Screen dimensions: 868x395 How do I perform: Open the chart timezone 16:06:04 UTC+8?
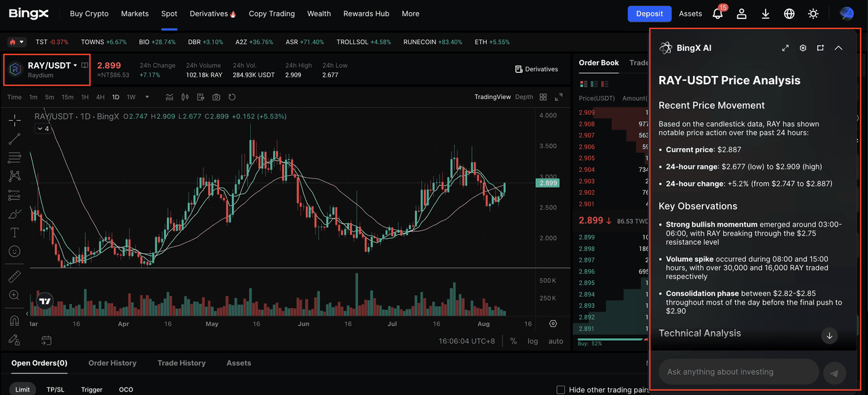click(467, 341)
